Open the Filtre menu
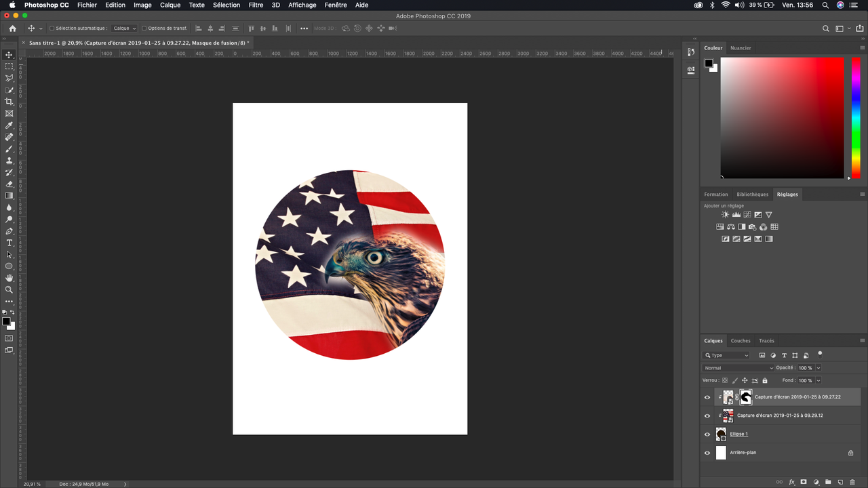This screenshot has width=868, height=488. (x=256, y=5)
